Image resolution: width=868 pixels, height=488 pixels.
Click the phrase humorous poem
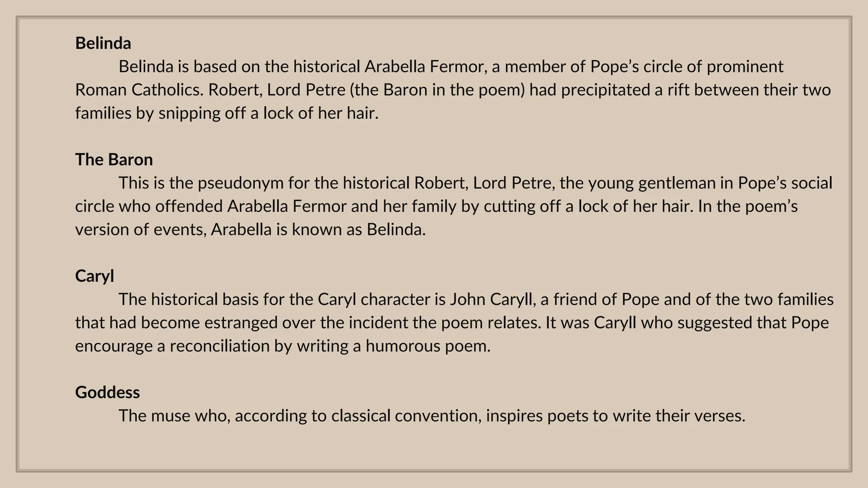(x=428, y=346)
